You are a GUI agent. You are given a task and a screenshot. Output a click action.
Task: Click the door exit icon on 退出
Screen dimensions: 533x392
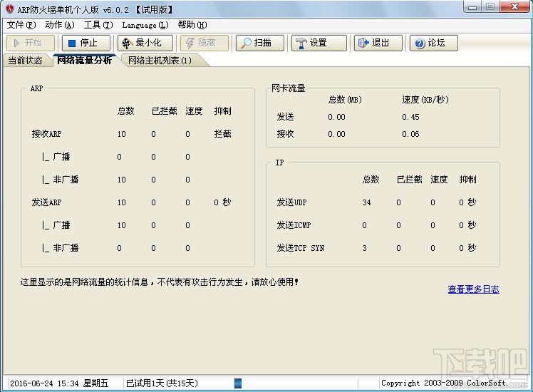363,43
